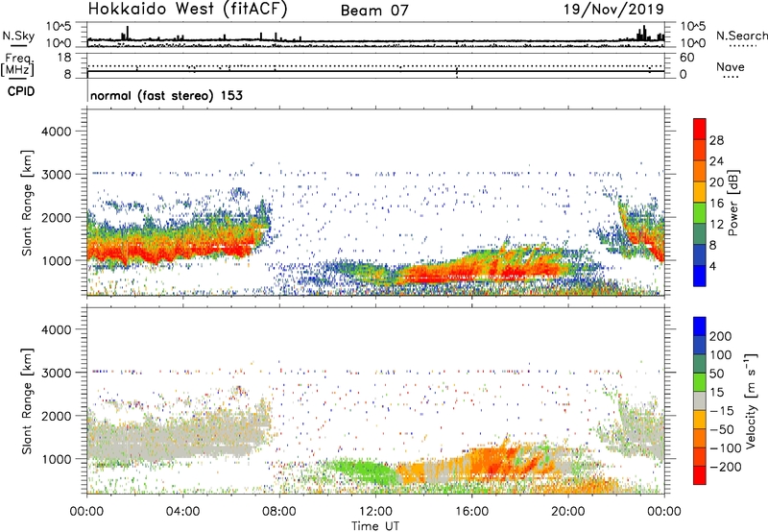Pick the orange 20–24 dB Power colorbar segment
768x532 pixels.
[x=700, y=172]
